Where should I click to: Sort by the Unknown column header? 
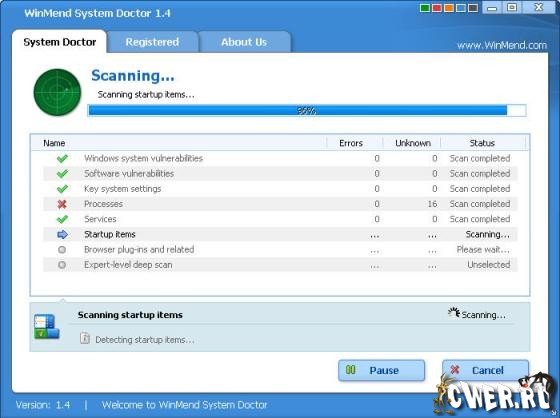(413, 143)
